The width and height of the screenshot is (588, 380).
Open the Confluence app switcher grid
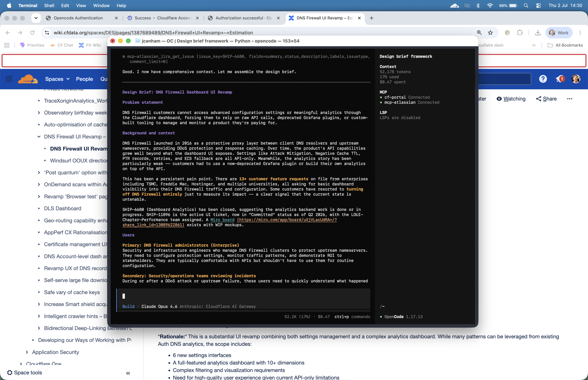click(9, 79)
